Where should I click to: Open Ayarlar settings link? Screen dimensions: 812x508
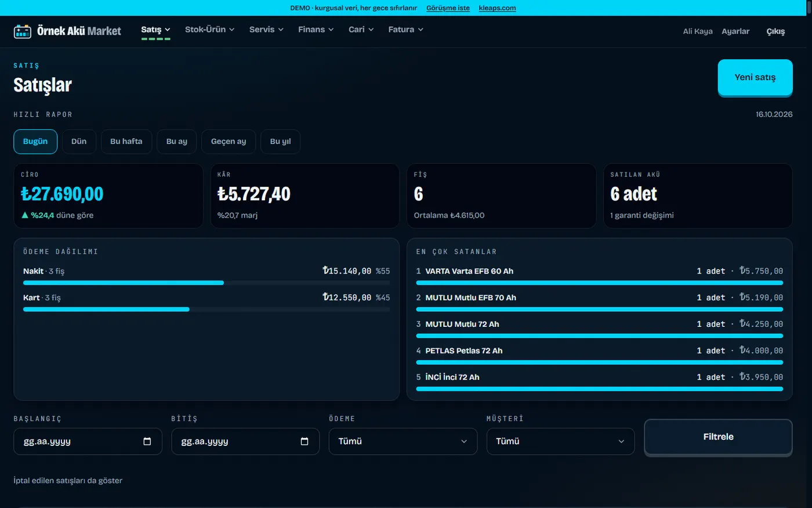(735, 31)
